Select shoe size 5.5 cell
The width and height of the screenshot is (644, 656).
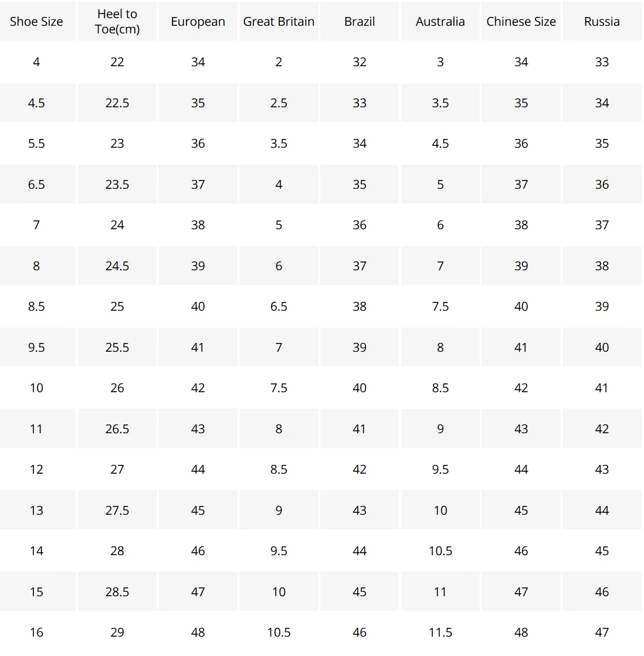36,144
